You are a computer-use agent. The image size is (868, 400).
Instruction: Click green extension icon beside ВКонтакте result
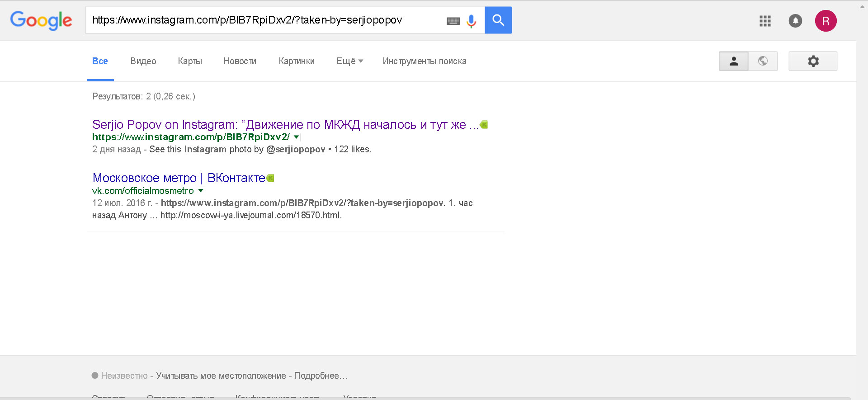point(270,178)
